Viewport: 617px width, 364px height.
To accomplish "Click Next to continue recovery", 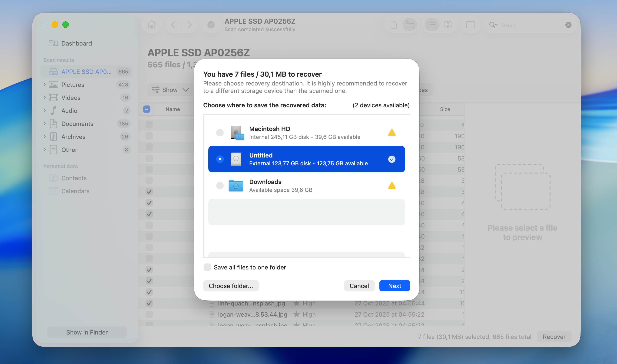I will [x=394, y=286].
